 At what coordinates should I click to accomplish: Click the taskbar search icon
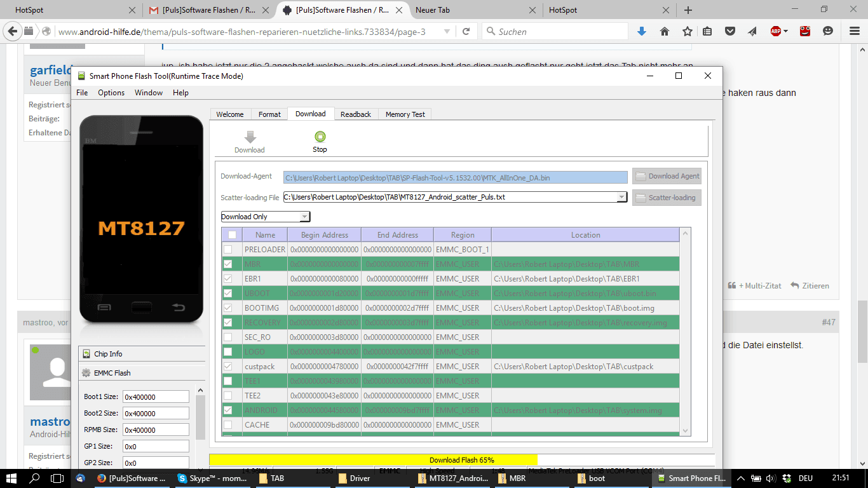point(35,478)
